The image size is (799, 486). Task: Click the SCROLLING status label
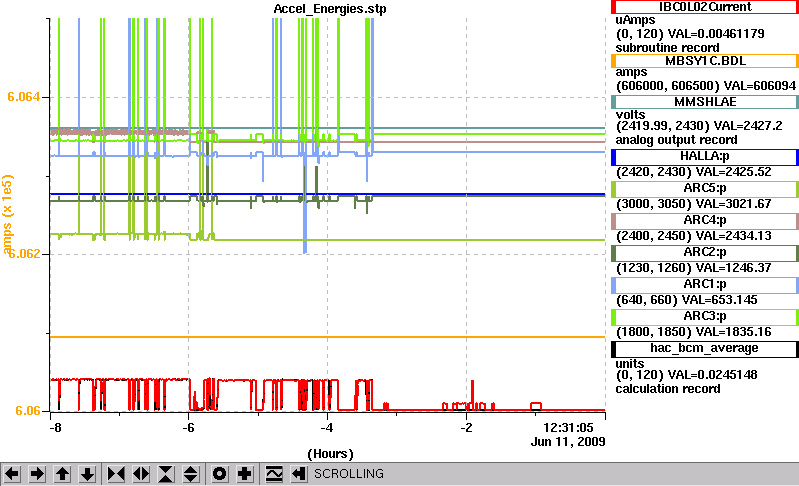point(349,474)
